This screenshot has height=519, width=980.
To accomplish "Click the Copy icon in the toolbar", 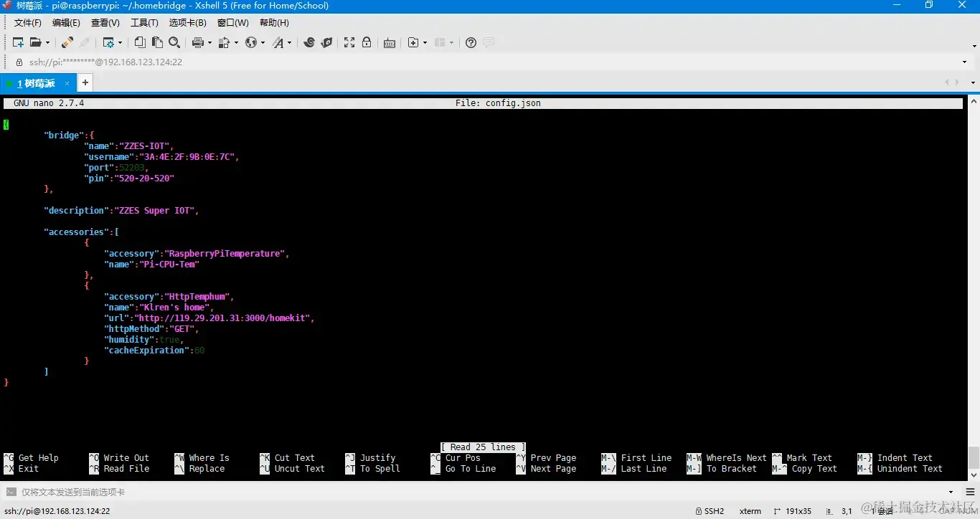I will (x=140, y=43).
